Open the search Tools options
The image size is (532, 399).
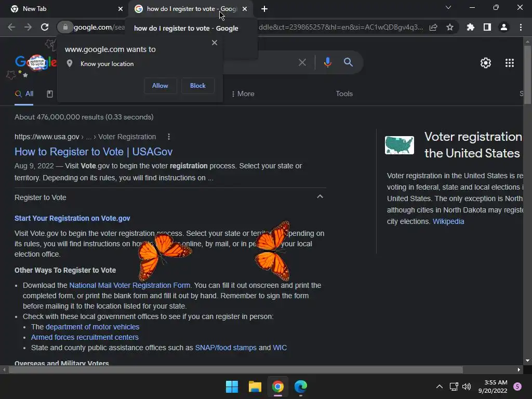tap(344, 94)
